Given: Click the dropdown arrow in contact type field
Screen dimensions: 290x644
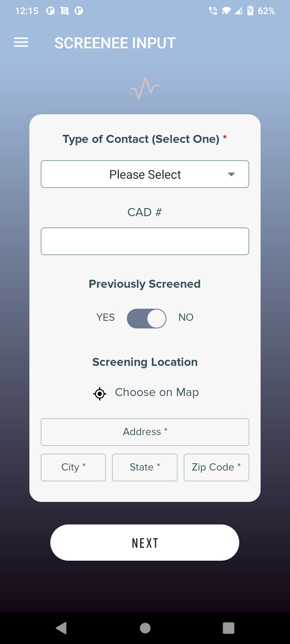Looking at the screenshot, I should (x=231, y=174).
